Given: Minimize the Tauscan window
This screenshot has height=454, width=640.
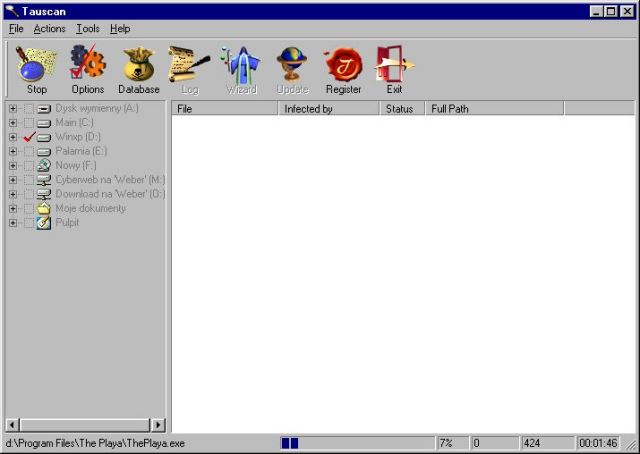Looking at the screenshot, I should [596, 11].
